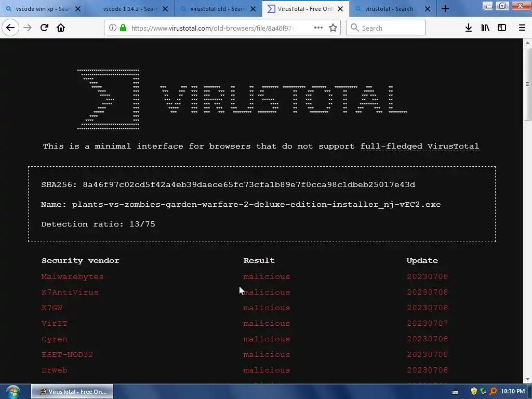Close the 'virustotal - Search' tab

(428, 9)
